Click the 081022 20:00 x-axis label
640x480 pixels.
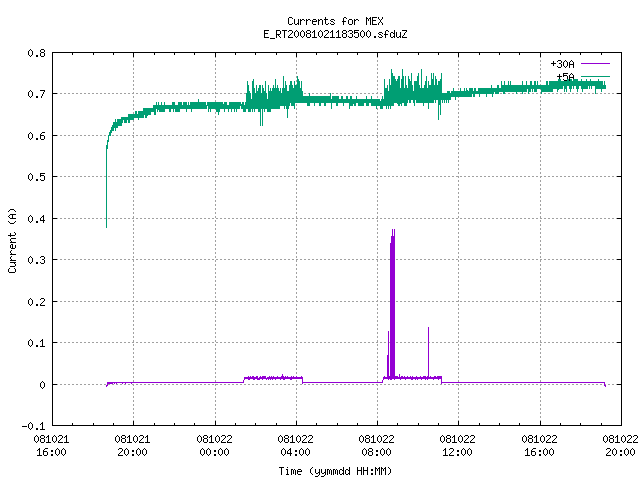(620, 446)
